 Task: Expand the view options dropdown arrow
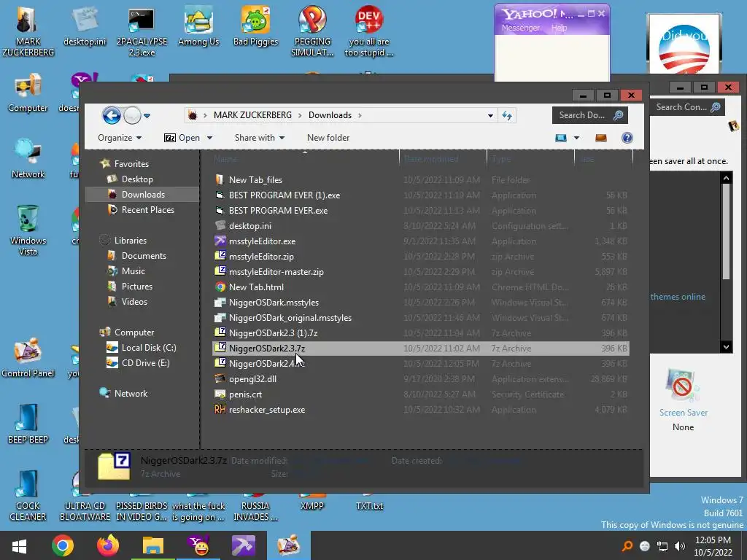click(x=576, y=138)
